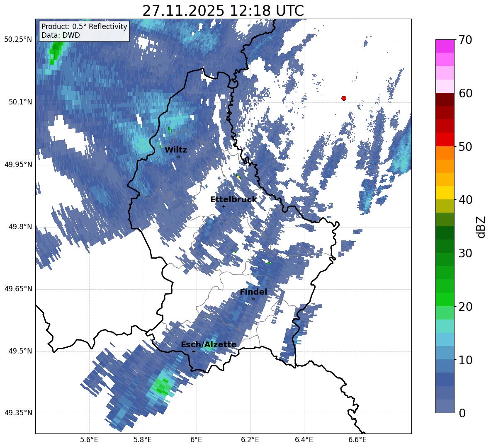
Task: Click the 50.1°N latitude label
Action: point(20,102)
